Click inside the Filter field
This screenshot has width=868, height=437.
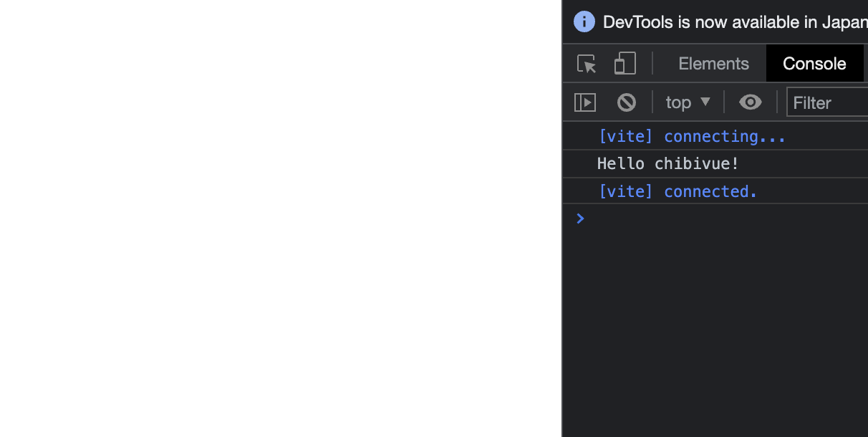pos(824,102)
